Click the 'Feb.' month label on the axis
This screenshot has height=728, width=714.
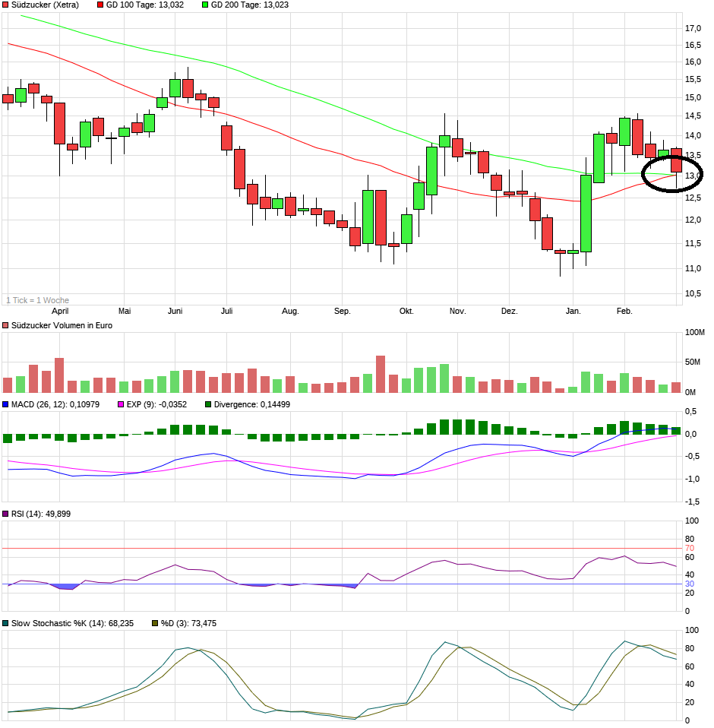[x=624, y=311]
